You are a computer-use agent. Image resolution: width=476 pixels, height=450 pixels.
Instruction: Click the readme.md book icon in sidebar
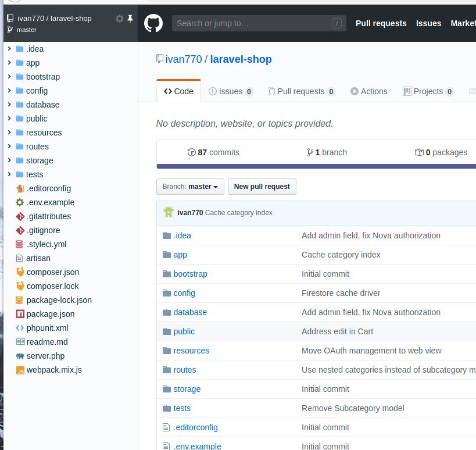pyautogui.click(x=20, y=342)
